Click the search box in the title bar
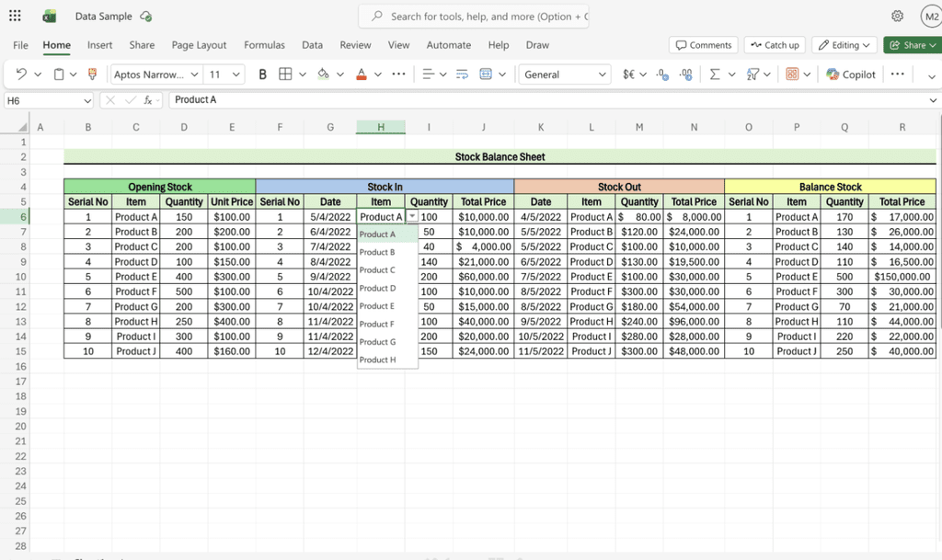Viewport: 942px width, 560px height. (x=478, y=17)
